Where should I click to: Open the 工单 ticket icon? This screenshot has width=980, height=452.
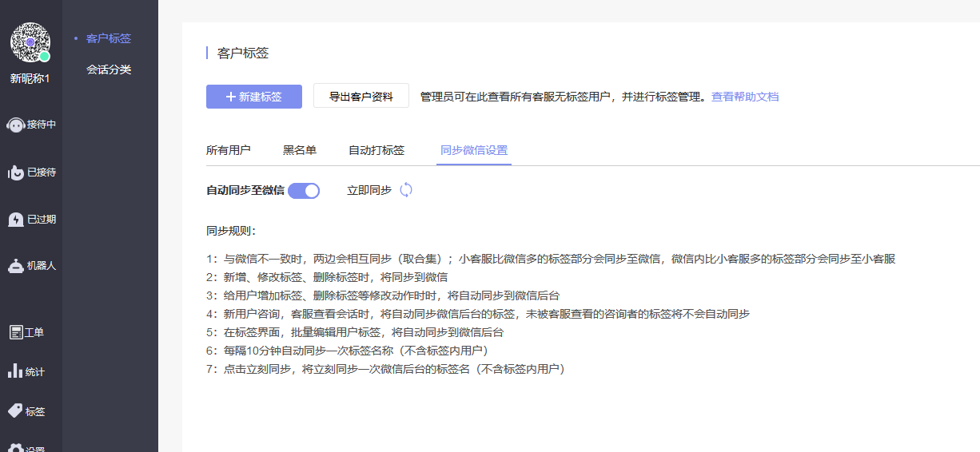(x=15, y=332)
